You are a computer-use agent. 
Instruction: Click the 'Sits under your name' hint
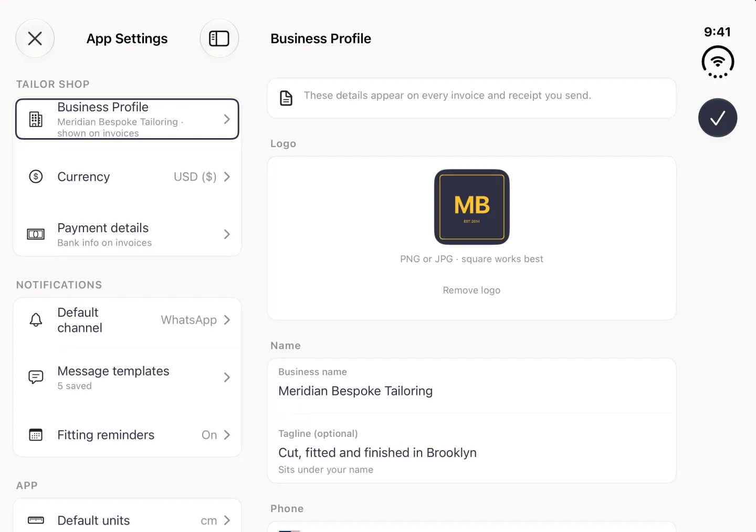tap(325, 470)
